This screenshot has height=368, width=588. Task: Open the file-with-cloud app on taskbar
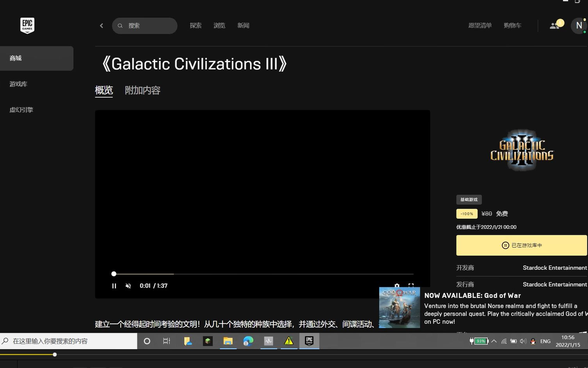188,341
